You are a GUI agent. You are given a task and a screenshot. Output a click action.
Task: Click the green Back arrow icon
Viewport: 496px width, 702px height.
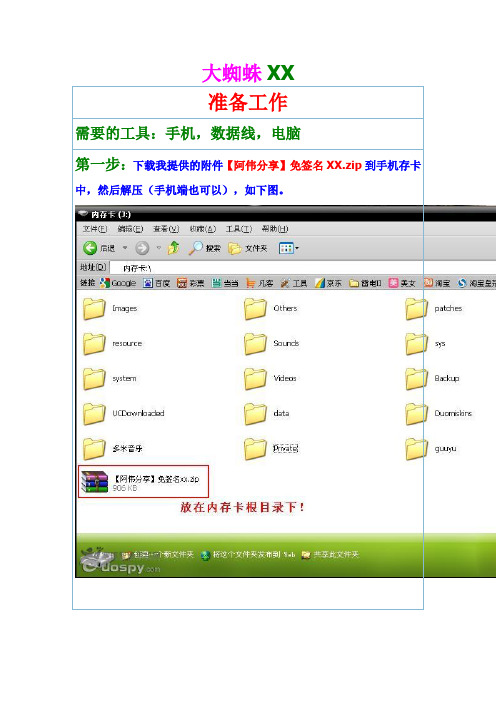coord(90,248)
